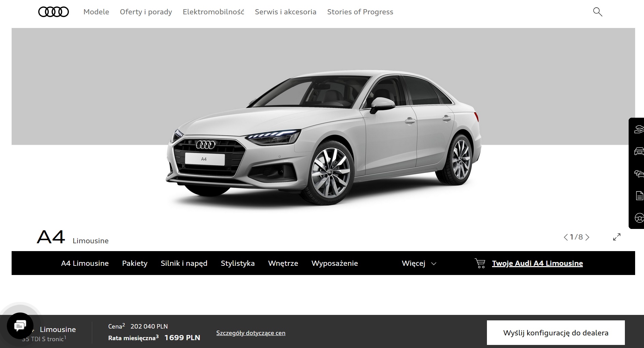Click the 35 TDI S tronic text
644x348 pixels.
coord(44,339)
